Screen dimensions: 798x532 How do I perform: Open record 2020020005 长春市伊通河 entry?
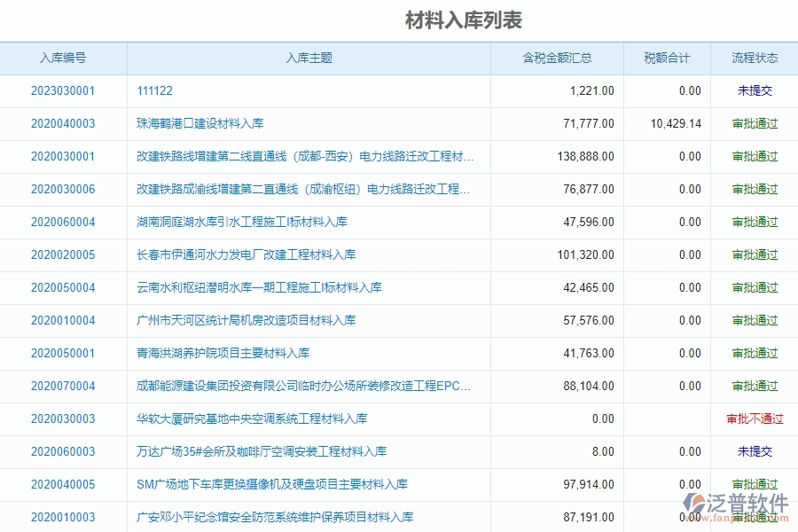pos(63,255)
